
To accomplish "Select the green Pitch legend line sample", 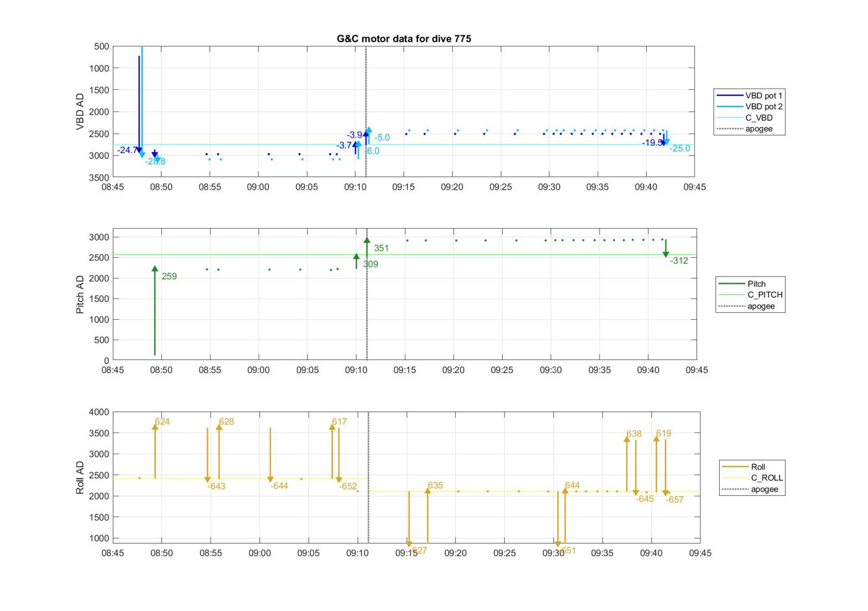I will 731,284.
